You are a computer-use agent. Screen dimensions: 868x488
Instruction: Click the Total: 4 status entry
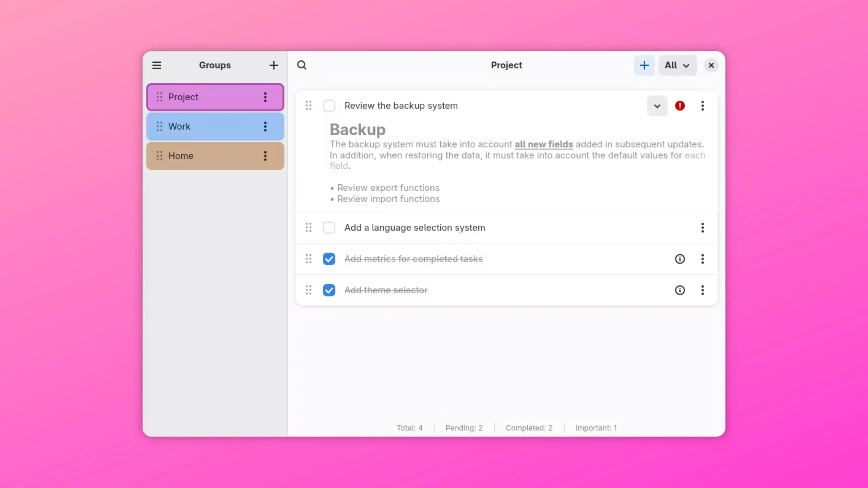coord(409,428)
